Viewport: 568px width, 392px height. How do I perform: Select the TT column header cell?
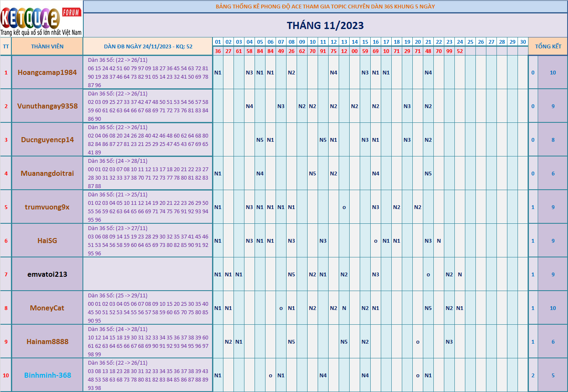coord(6,47)
